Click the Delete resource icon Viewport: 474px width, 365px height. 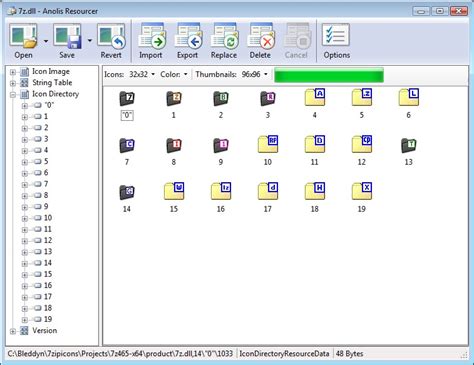(261, 36)
